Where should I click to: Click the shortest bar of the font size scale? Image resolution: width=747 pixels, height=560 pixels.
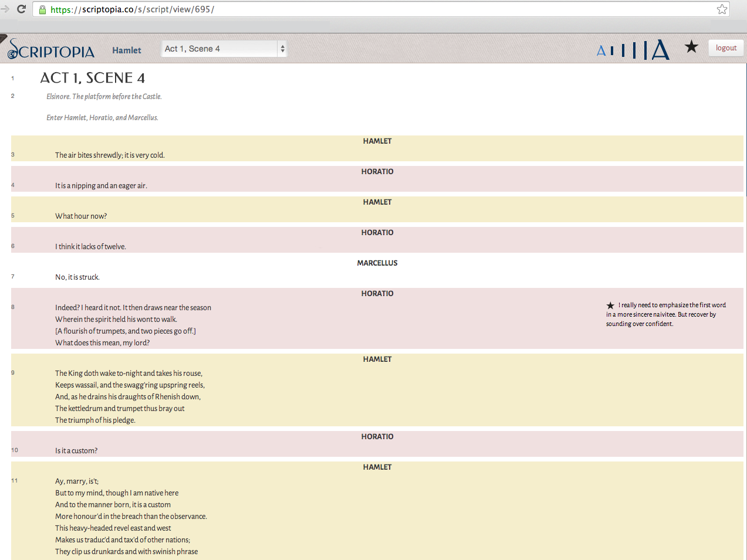click(612, 51)
